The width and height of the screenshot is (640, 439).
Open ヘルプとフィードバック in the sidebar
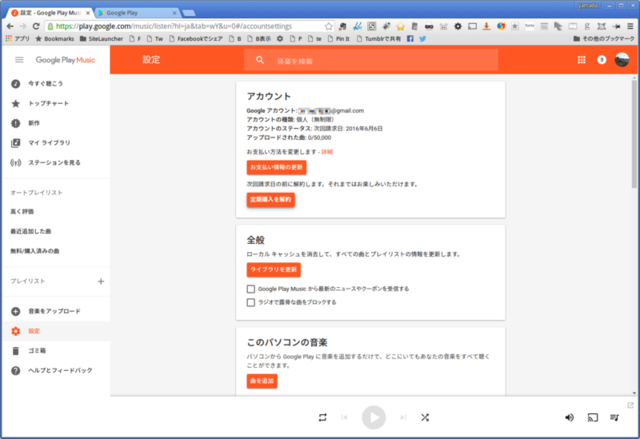point(56,370)
